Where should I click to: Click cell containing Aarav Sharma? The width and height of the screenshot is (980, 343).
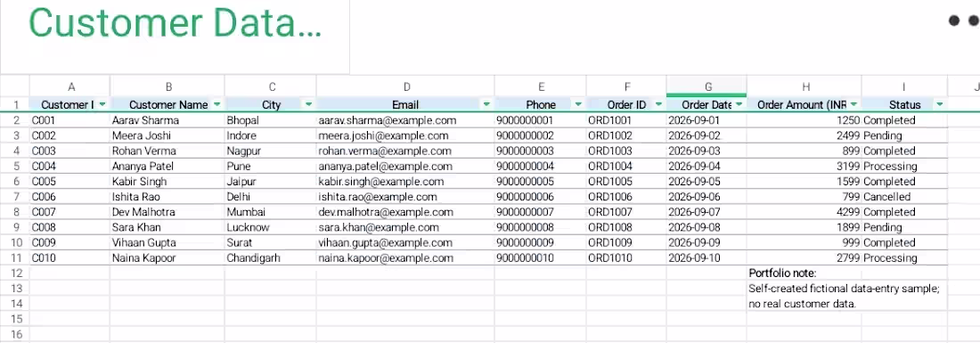pos(167,120)
